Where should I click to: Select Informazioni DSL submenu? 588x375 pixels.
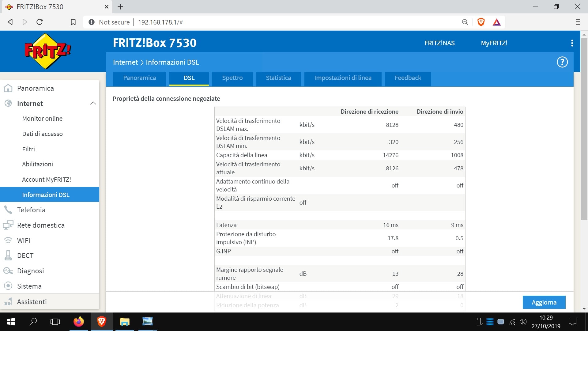50,195
